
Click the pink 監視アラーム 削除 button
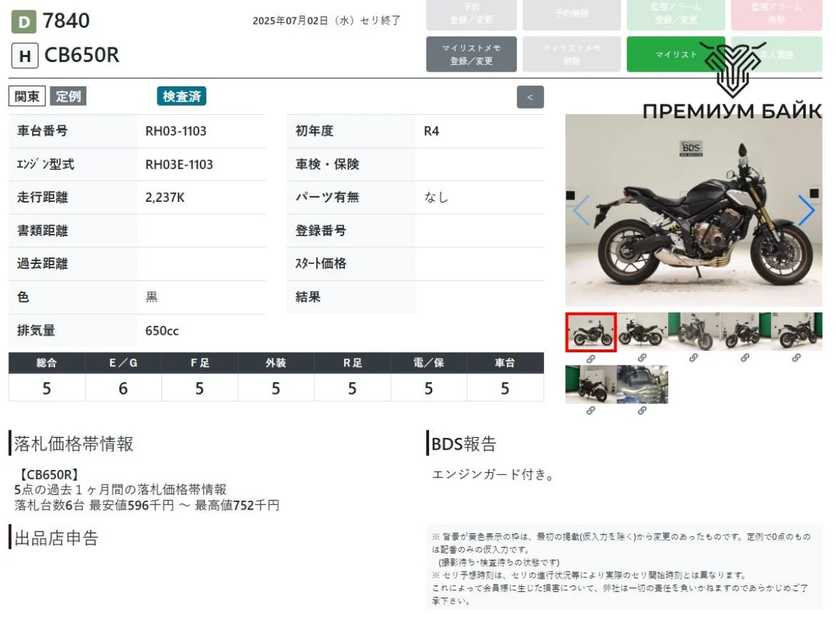click(775, 14)
